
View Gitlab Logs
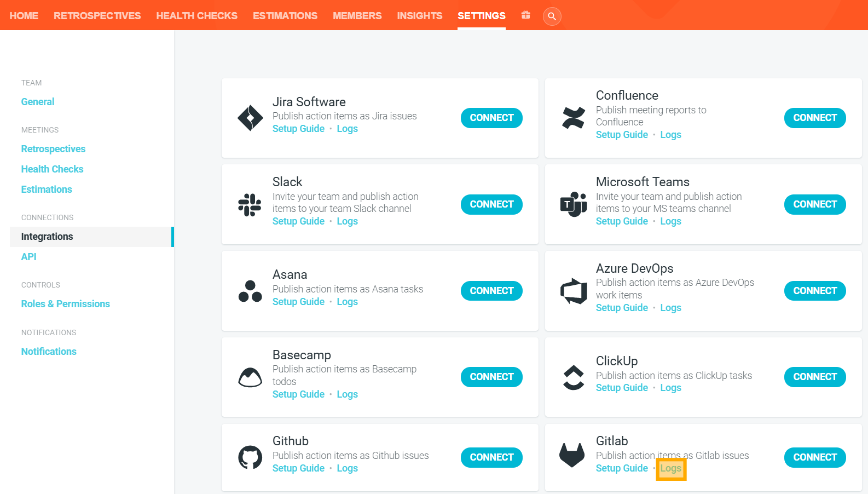point(670,468)
